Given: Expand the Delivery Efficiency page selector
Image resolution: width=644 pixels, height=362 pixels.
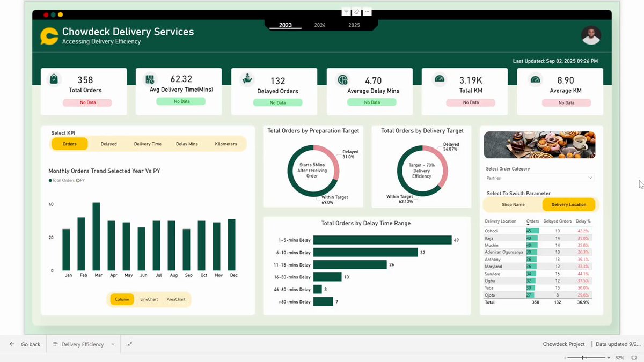Looking at the screenshot, I should 113,344.
